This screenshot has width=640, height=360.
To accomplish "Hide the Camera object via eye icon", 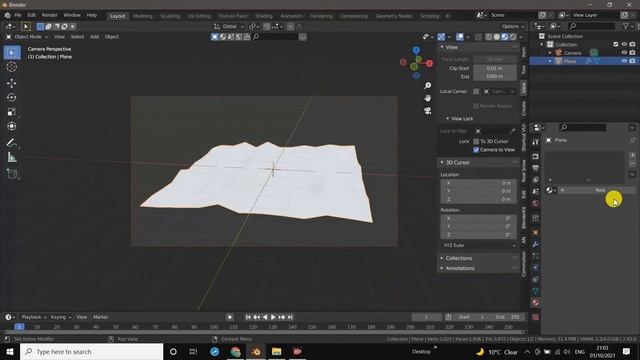I will (624, 53).
